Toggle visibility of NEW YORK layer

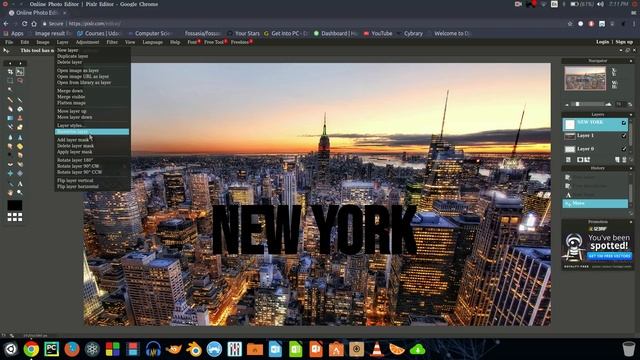coord(624,122)
